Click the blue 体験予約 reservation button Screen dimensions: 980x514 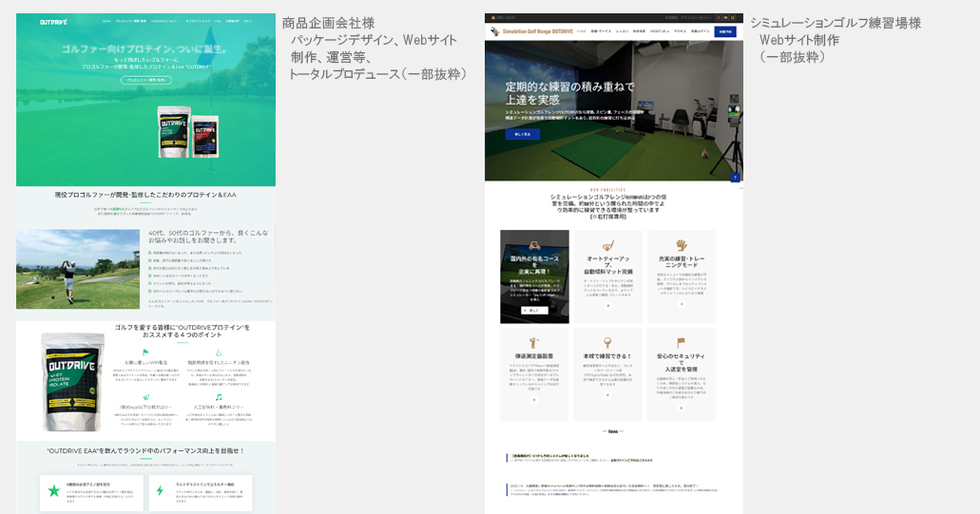[725, 31]
